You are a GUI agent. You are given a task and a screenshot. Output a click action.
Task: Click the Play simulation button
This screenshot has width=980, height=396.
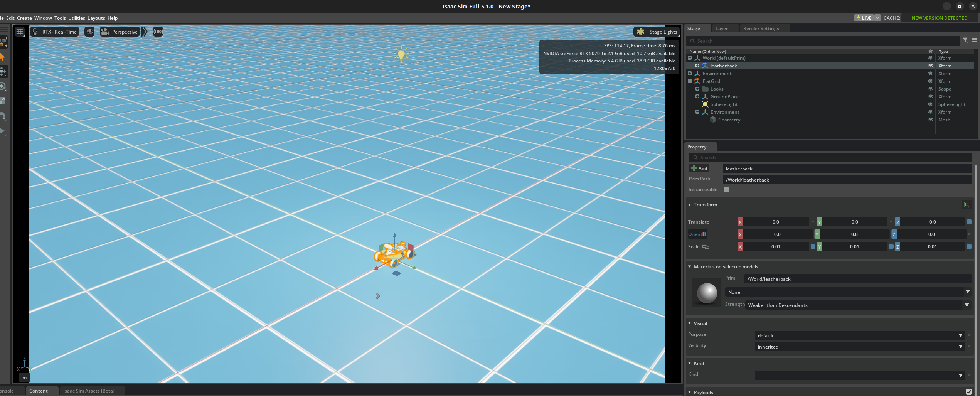[3, 131]
